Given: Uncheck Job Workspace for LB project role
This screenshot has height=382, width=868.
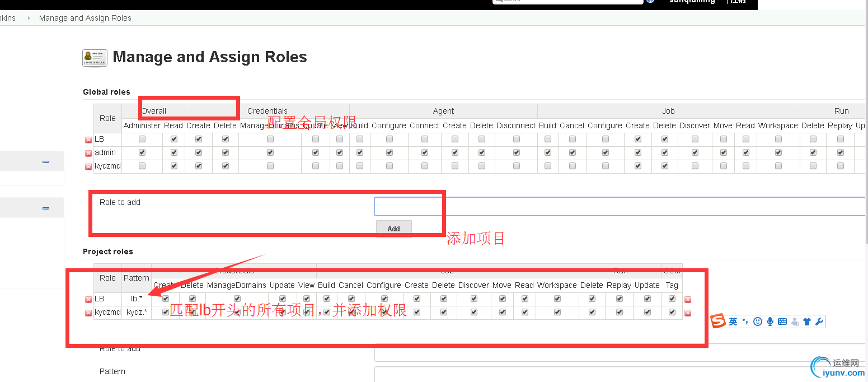Looking at the screenshot, I should 557,299.
